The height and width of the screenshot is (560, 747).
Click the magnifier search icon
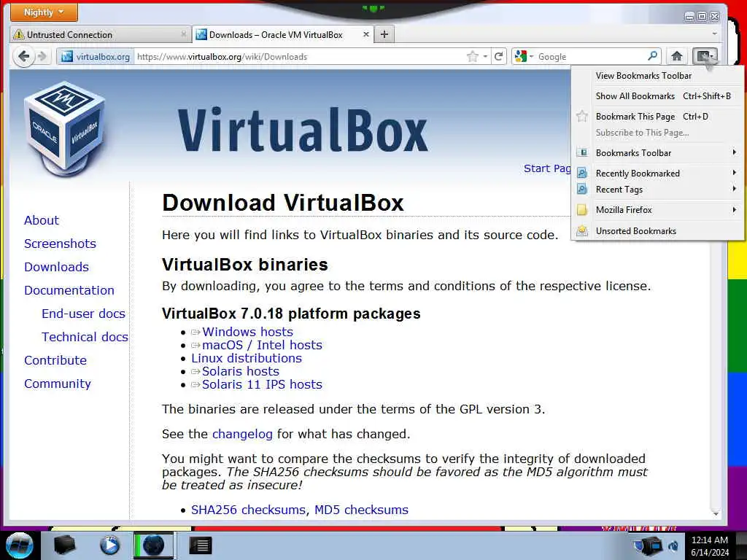653,56
